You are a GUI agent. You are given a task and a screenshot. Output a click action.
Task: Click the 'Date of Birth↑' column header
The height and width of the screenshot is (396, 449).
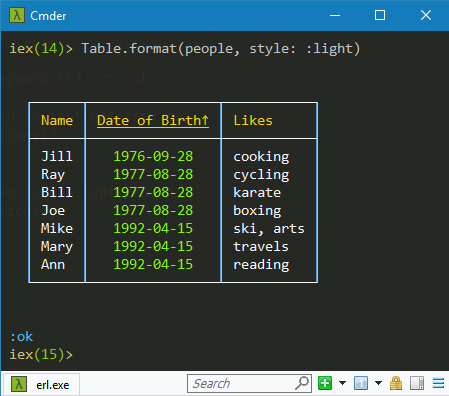pos(153,120)
